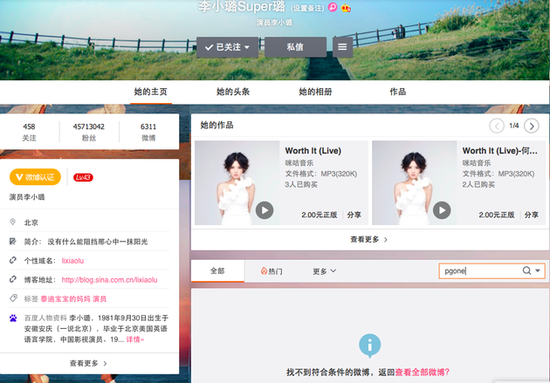Go to the next works page with the arrow
This screenshot has width=550, height=383.
(x=531, y=126)
